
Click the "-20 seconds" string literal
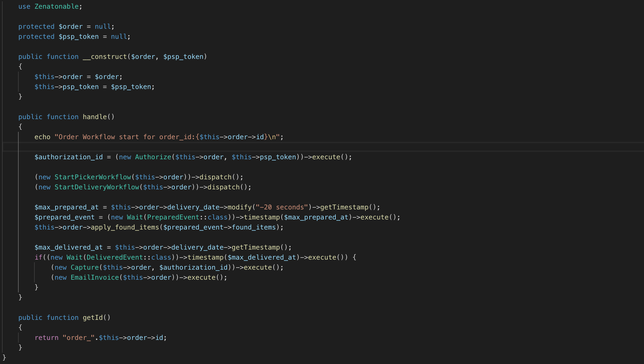[282, 207]
